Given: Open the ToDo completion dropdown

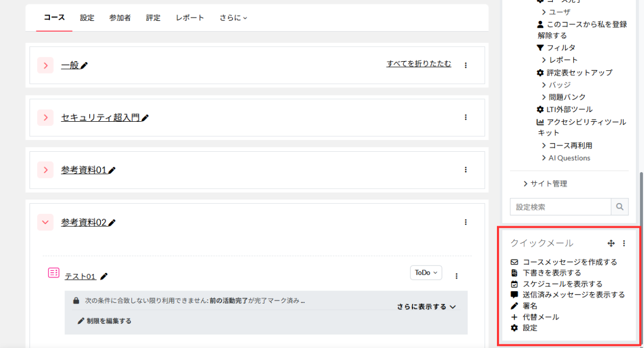Looking at the screenshot, I should click(x=426, y=272).
